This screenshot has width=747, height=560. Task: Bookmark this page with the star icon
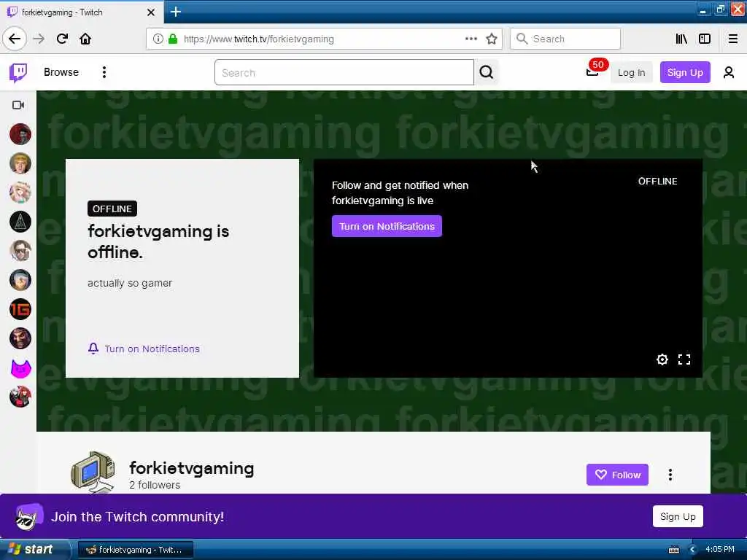click(x=492, y=39)
